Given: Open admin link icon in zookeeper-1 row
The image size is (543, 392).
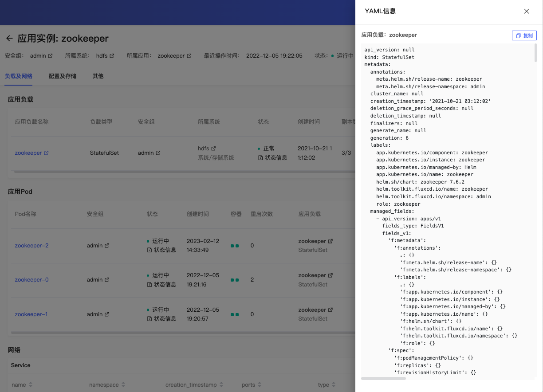Looking at the screenshot, I should click(107, 314).
